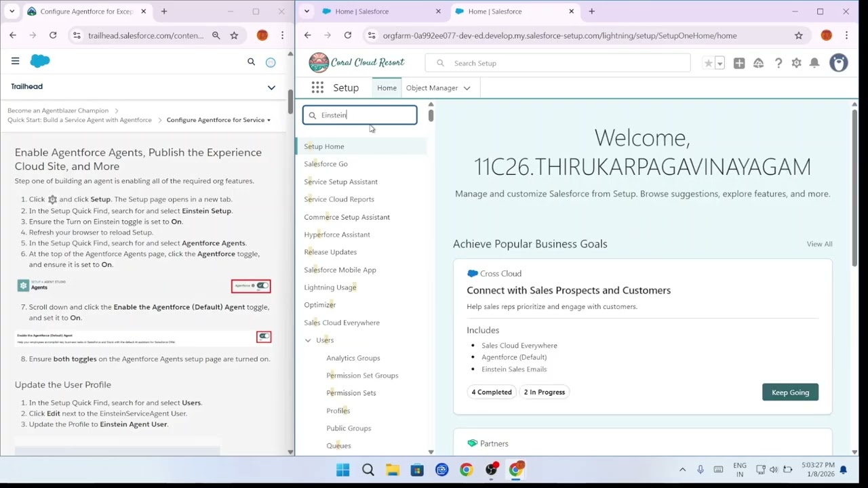Click the Trailhead user avatar circle

pos(271,62)
